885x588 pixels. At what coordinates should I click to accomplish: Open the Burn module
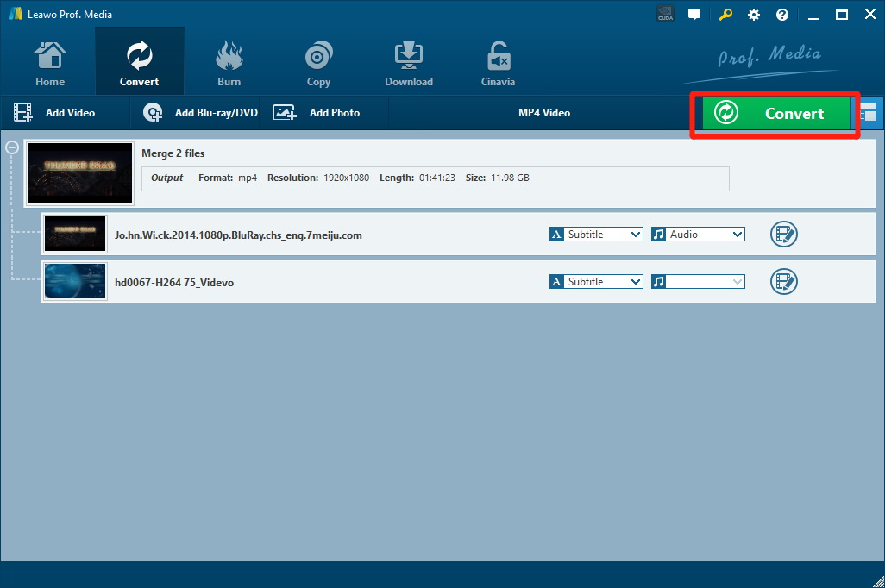[229, 64]
